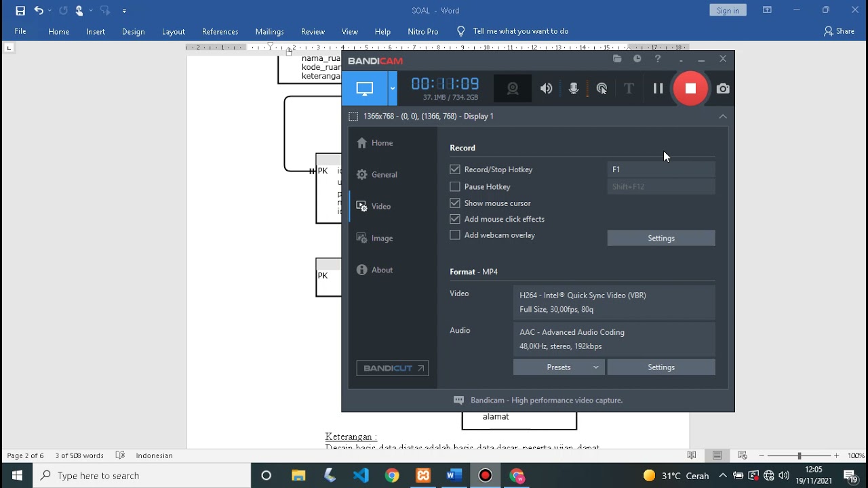Viewport: 868px width, 488px height.
Task: Click the Shift+F12 pause hotkey field
Action: [x=661, y=186]
